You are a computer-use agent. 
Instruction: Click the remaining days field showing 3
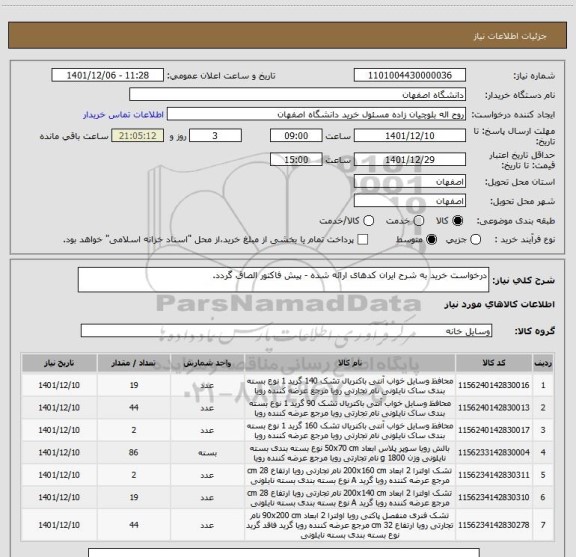coord(215,136)
